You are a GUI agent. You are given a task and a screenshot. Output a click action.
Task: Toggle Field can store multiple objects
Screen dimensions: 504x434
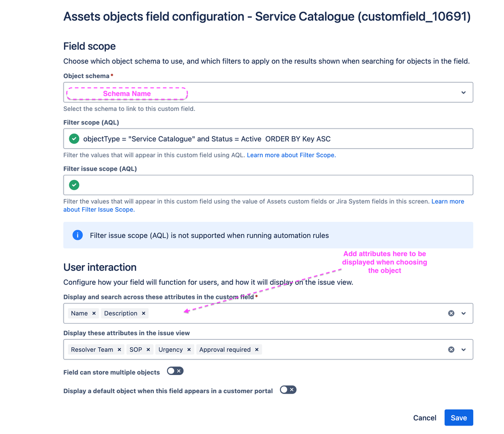click(175, 371)
